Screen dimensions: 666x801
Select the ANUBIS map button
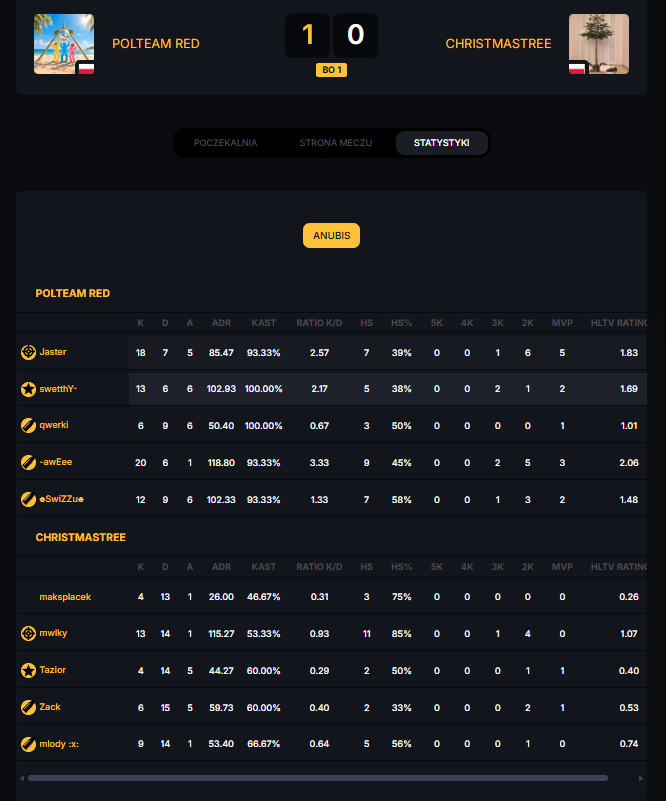(x=331, y=235)
